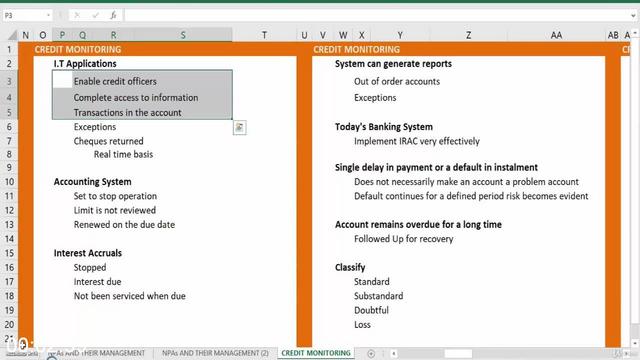Expand the formula bar with right-end arrow
The width and height of the screenshot is (640, 360).
pos(633,16)
